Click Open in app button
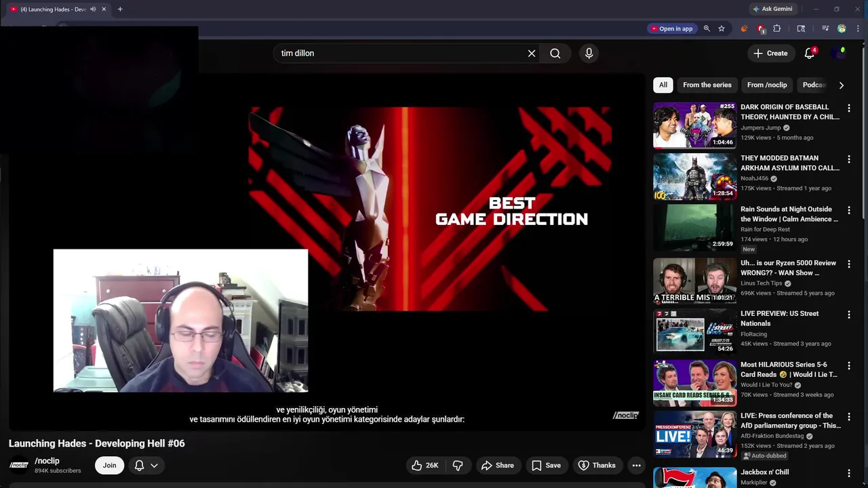868x488 pixels. (672, 28)
